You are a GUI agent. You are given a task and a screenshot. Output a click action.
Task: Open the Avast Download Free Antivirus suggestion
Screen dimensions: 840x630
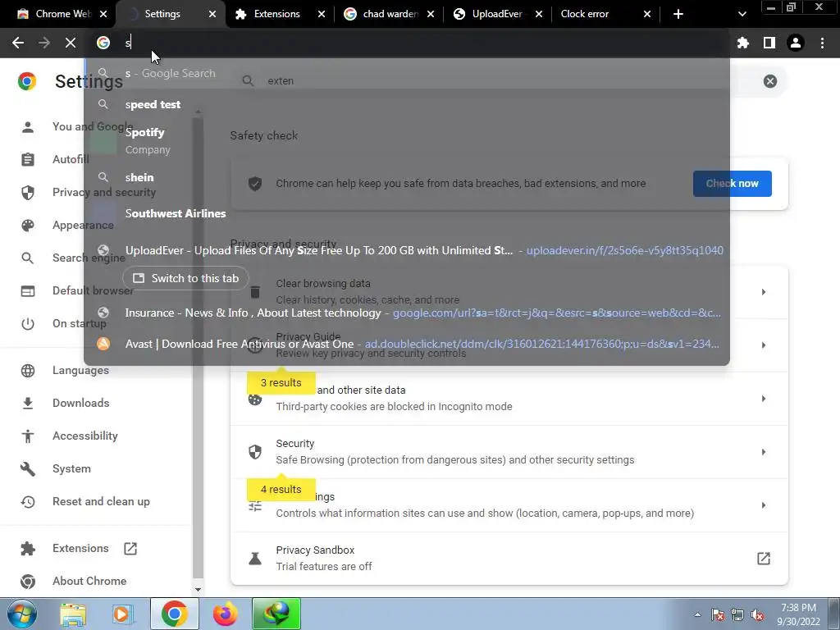pyautogui.click(x=407, y=344)
